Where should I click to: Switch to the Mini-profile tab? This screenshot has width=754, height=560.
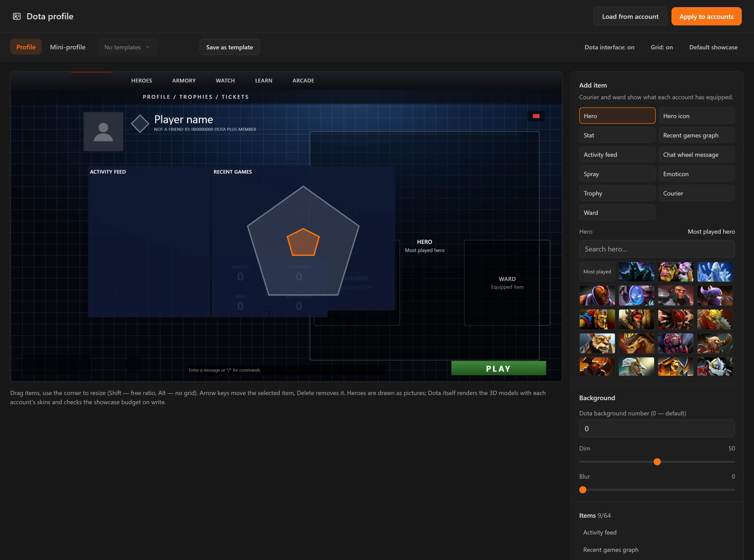68,47
